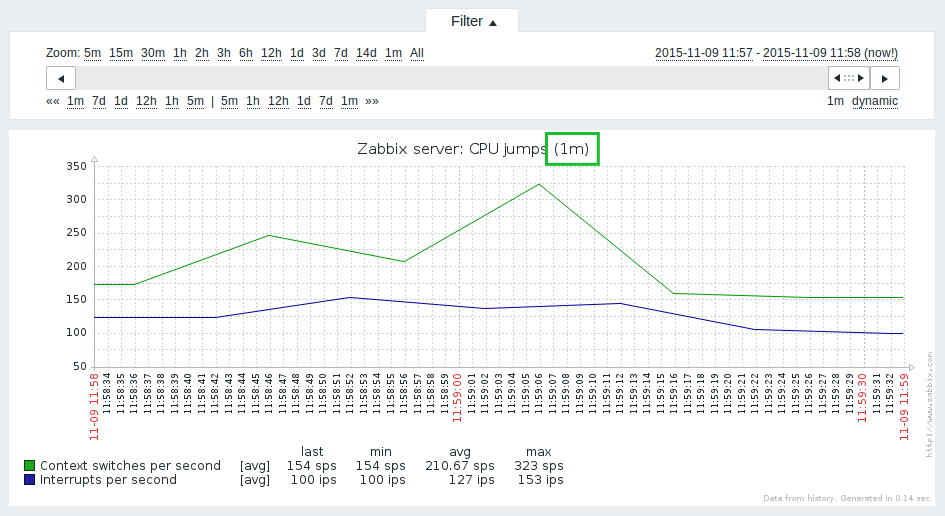Set Zoom to 30m
The image size is (945, 516).
(x=153, y=53)
